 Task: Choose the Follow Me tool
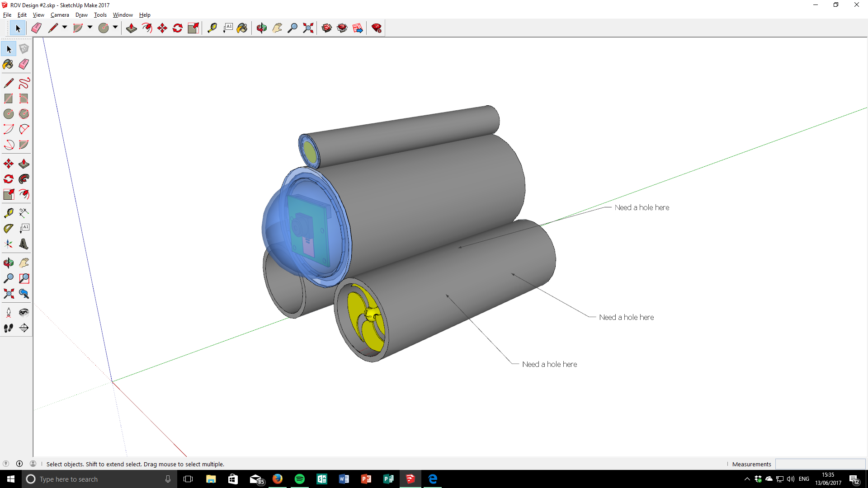point(24,179)
